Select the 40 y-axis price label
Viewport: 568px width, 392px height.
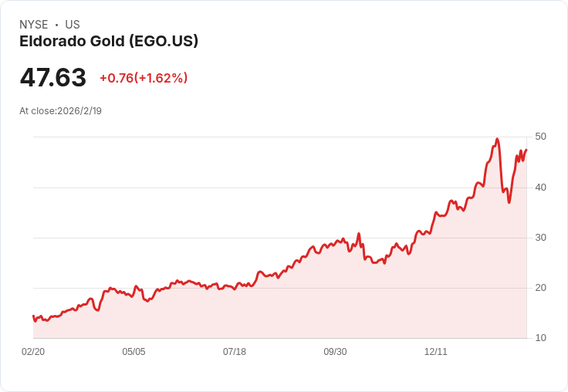540,188
